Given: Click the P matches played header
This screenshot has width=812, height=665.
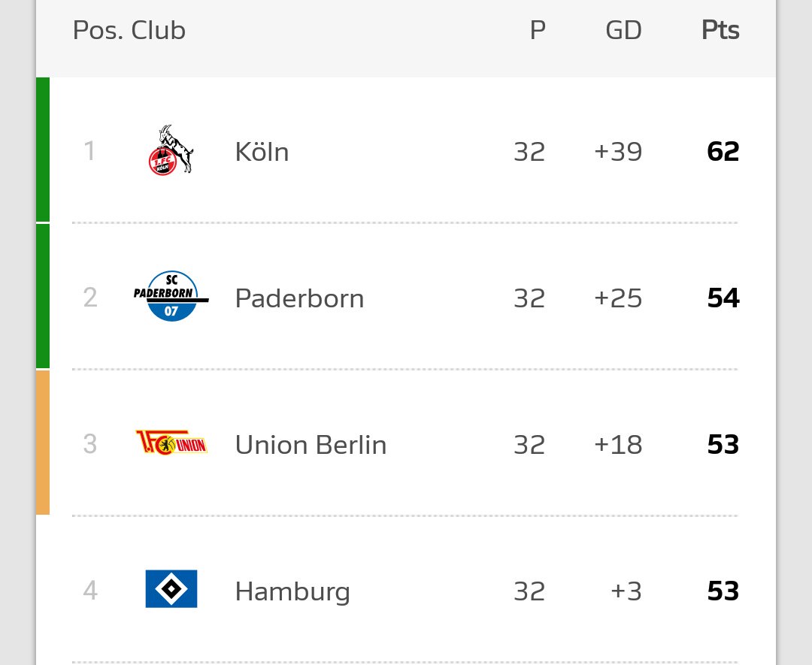Looking at the screenshot, I should 537,31.
